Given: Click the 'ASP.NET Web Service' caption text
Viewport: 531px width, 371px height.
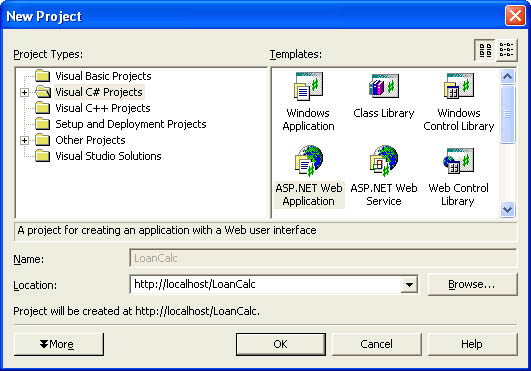Looking at the screenshot, I should pyautogui.click(x=384, y=195).
